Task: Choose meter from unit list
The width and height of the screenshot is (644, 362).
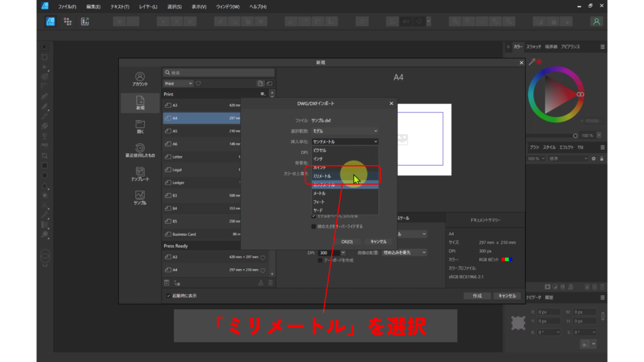Action: [x=345, y=194]
